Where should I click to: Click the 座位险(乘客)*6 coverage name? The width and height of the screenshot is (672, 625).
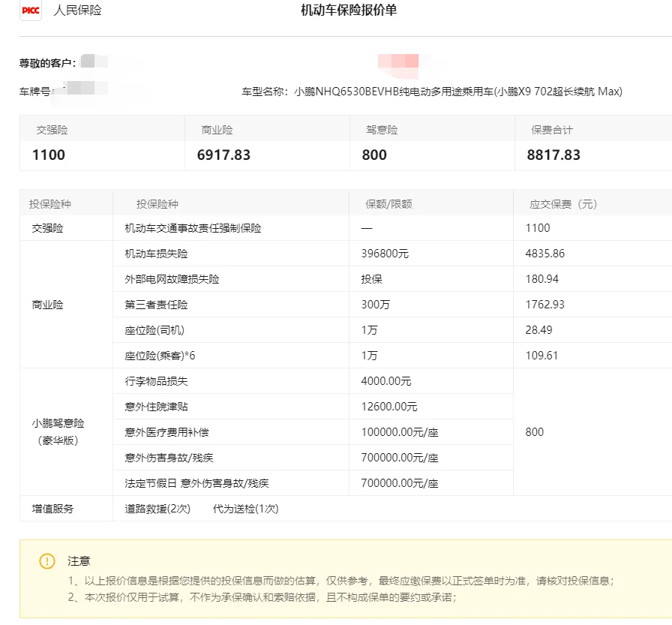tap(160, 356)
